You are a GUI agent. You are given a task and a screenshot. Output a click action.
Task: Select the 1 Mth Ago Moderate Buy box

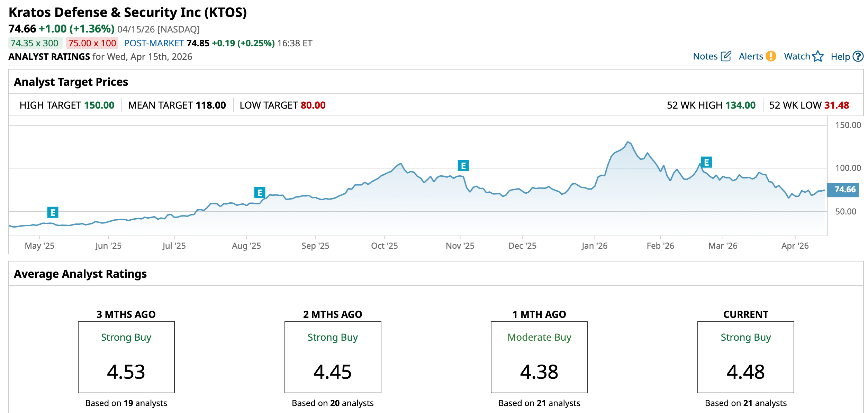[539, 357]
